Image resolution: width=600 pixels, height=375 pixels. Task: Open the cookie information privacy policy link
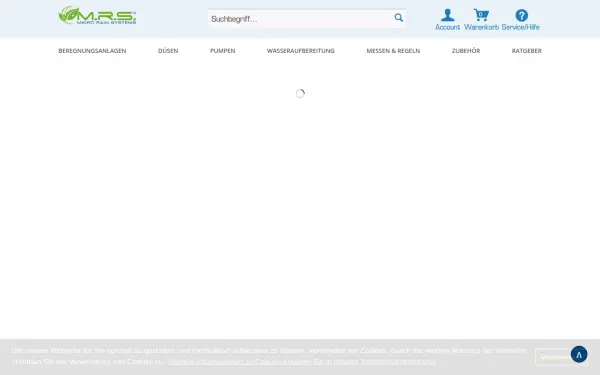tap(302, 362)
